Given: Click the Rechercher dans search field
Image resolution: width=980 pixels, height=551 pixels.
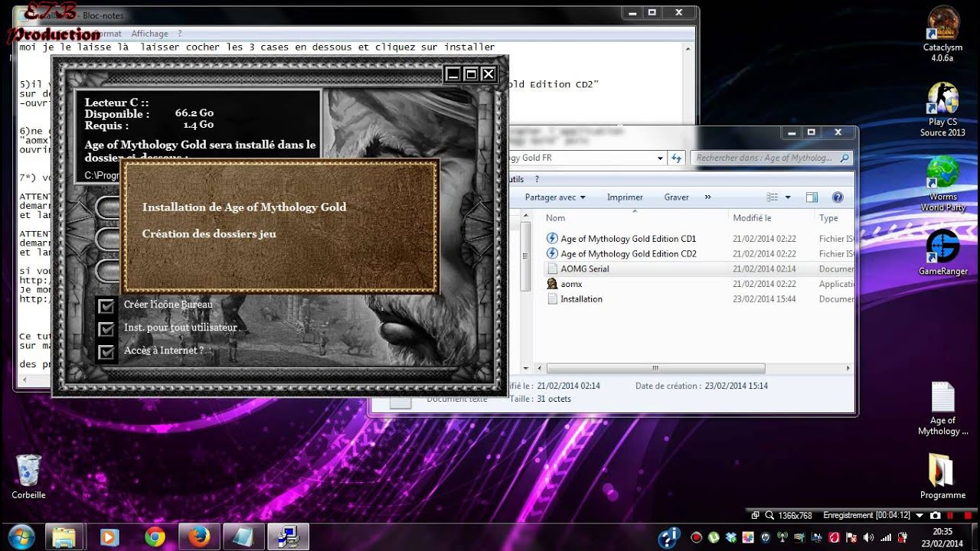Looking at the screenshot, I should [x=771, y=158].
